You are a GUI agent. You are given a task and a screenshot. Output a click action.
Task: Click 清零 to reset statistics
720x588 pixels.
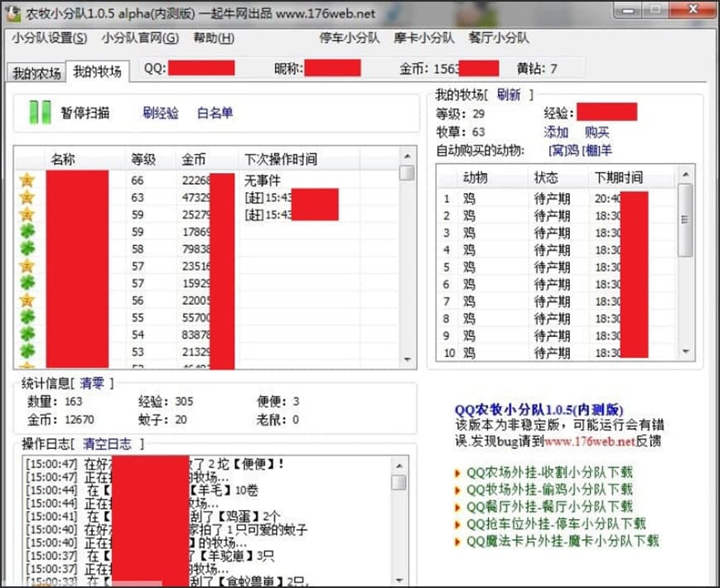coord(92,383)
